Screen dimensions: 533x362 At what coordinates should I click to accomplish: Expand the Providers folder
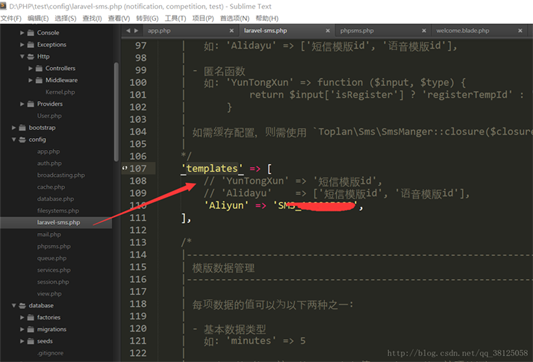click(x=22, y=104)
